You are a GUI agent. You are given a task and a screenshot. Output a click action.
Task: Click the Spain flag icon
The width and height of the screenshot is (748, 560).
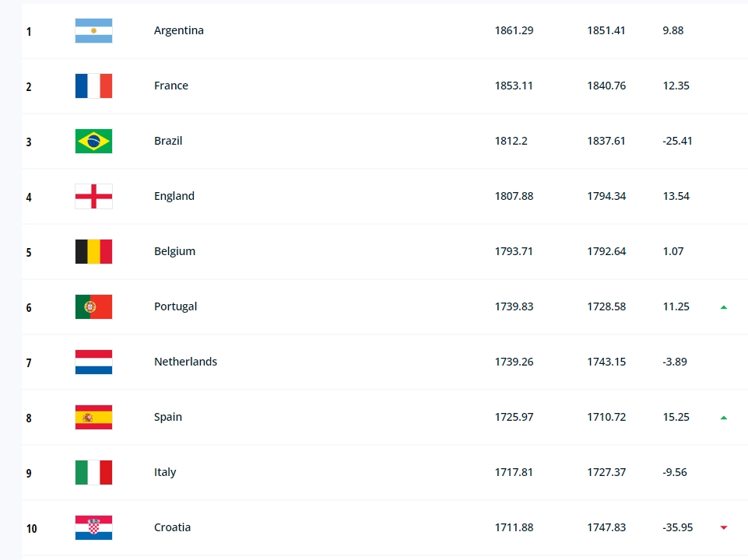click(93, 418)
